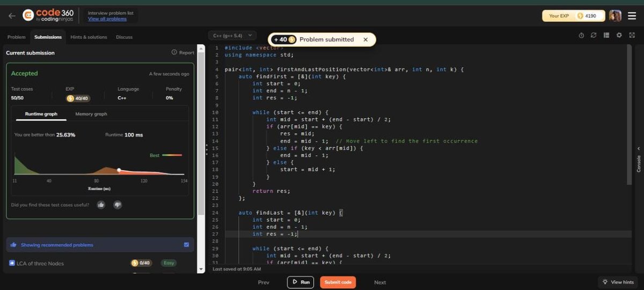Click the 0/40 EXP badge
The height and width of the screenshot is (290, 644).
[142, 263]
